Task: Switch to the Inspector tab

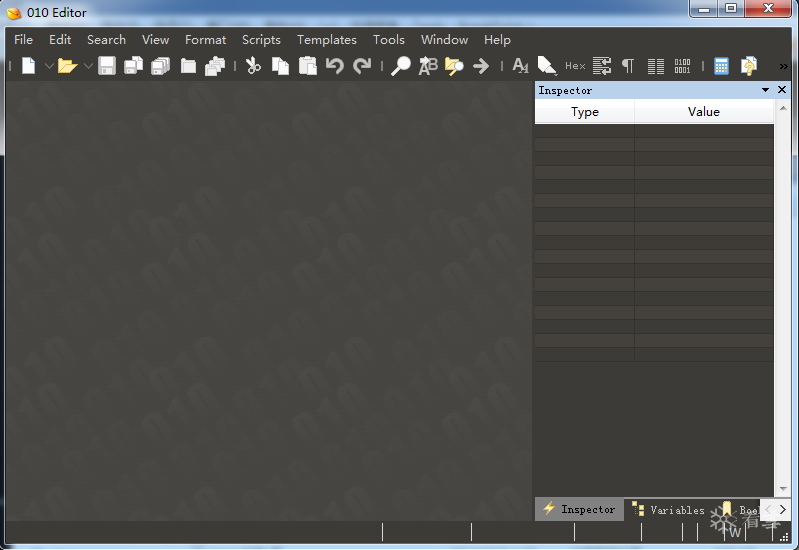Action: [x=579, y=509]
